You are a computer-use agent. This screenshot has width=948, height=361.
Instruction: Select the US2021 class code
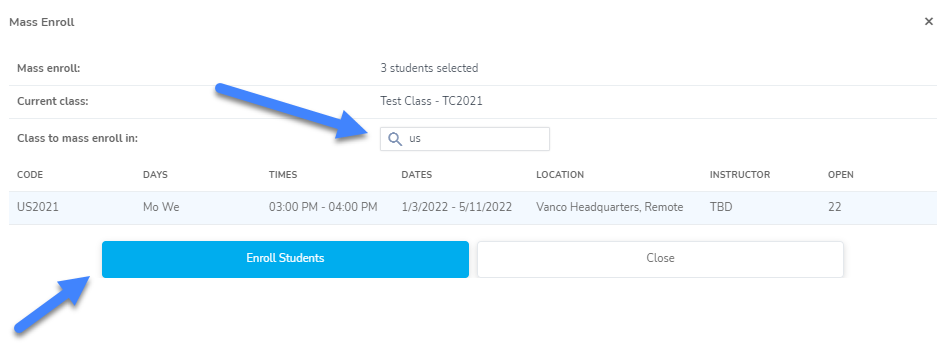pyautogui.click(x=37, y=207)
